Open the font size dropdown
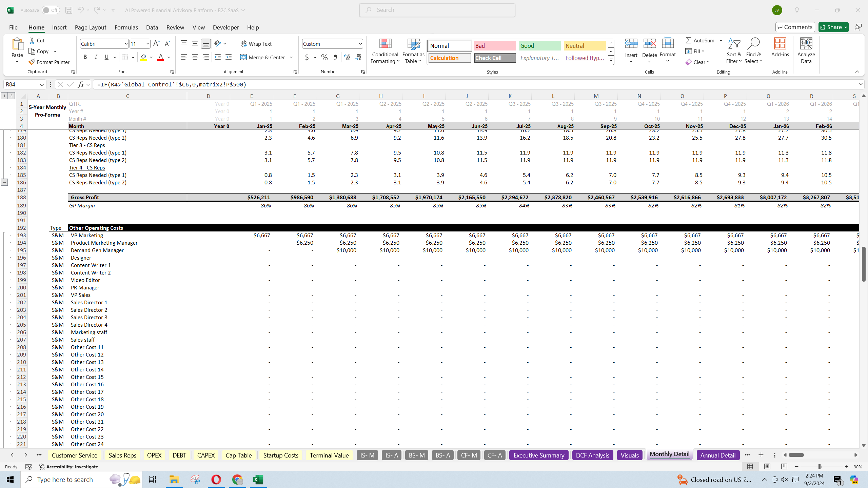The height and width of the screenshot is (488, 868). coord(148,44)
